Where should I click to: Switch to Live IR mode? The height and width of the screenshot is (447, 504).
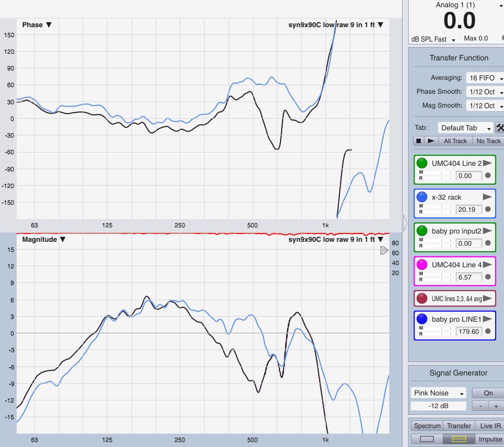pyautogui.click(x=490, y=426)
